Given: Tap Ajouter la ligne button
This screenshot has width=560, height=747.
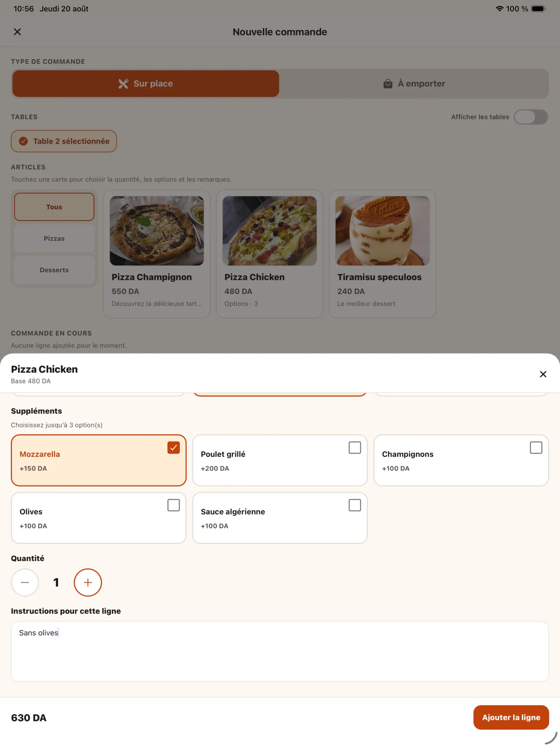Looking at the screenshot, I should (x=511, y=717).
